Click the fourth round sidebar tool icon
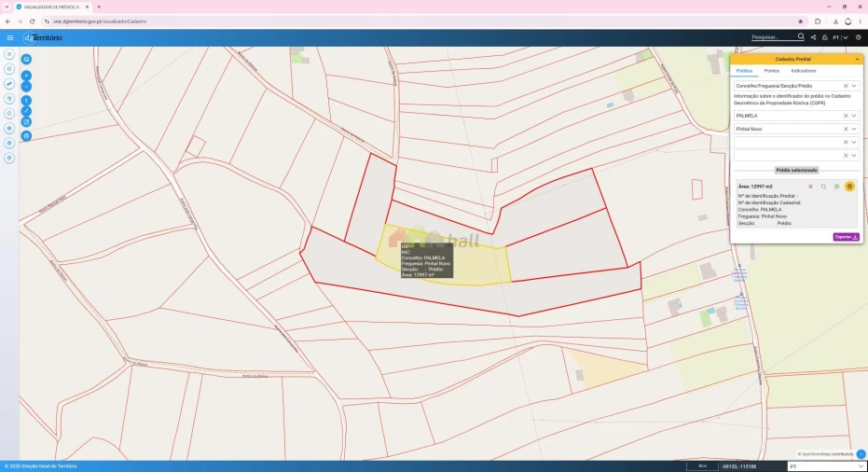The image size is (868, 472). (x=9, y=99)
